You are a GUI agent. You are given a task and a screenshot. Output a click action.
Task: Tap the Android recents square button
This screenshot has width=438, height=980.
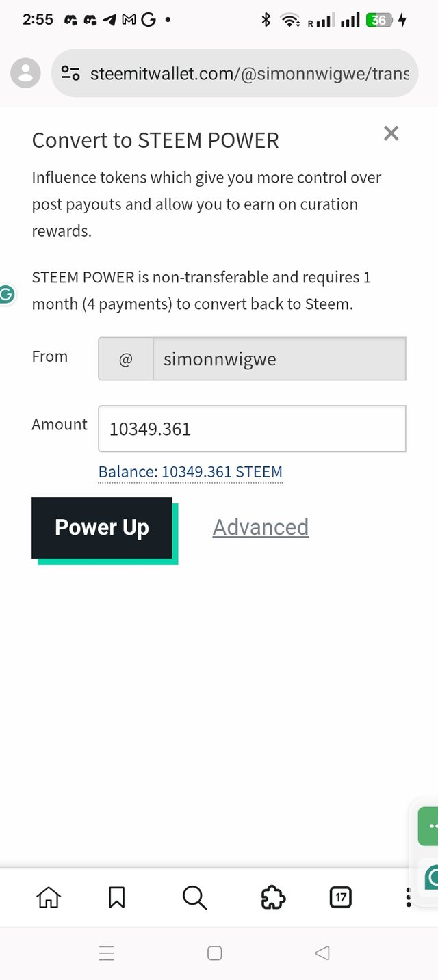coord(214,952)
